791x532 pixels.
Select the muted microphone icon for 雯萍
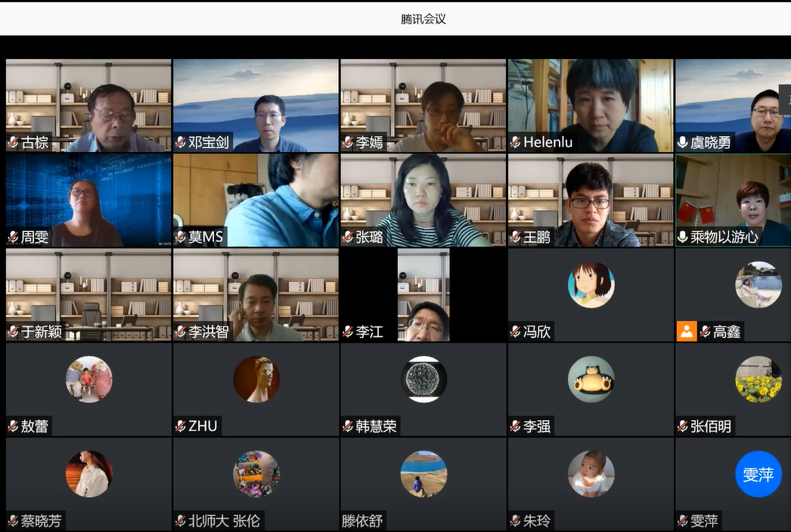683,521
